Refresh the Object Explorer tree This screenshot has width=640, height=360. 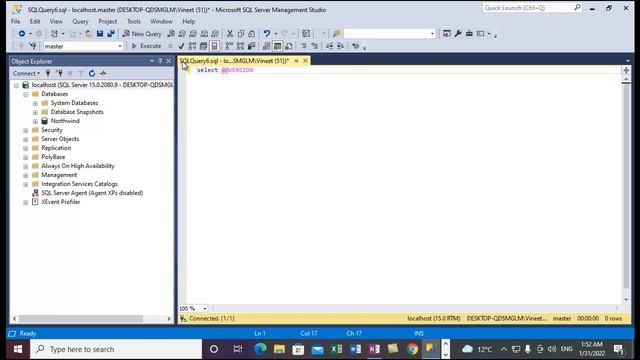(x=92, y=73)
